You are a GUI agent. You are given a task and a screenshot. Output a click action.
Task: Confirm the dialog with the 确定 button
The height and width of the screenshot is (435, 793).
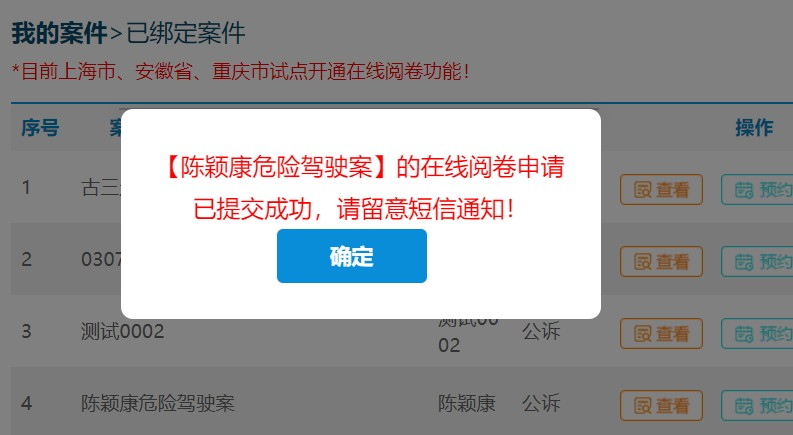point(351,256)
